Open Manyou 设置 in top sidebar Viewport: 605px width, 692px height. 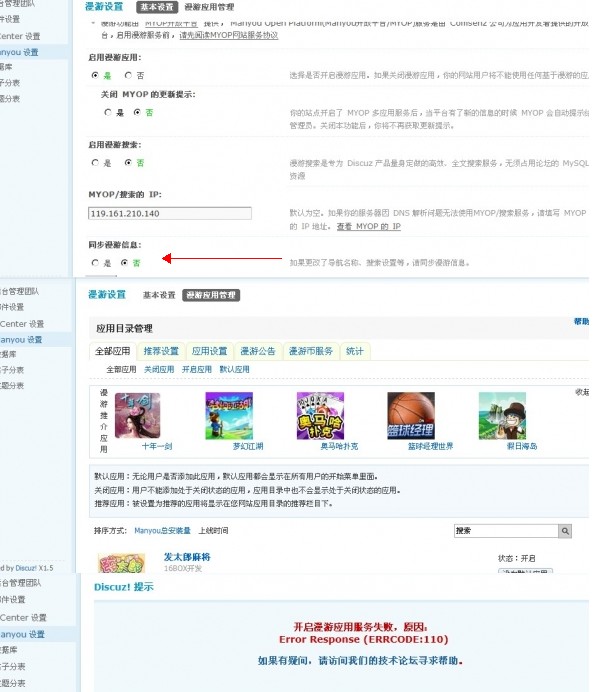(19, 52)
